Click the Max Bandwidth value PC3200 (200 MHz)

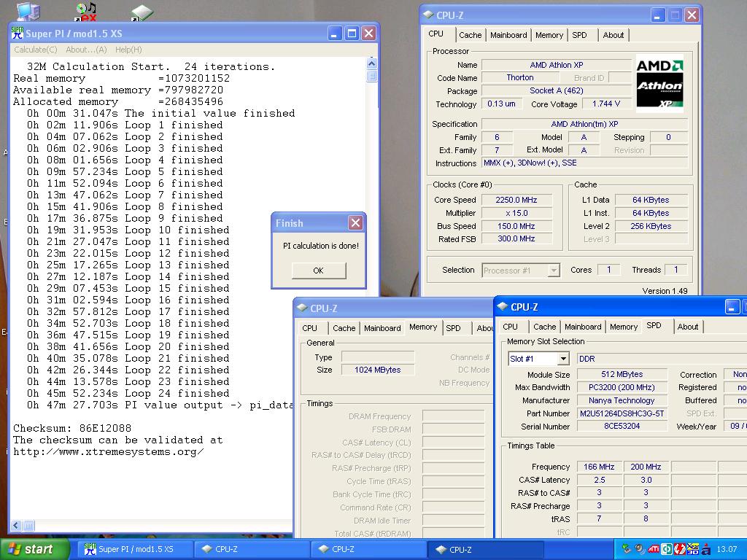(x=622, y=387)
